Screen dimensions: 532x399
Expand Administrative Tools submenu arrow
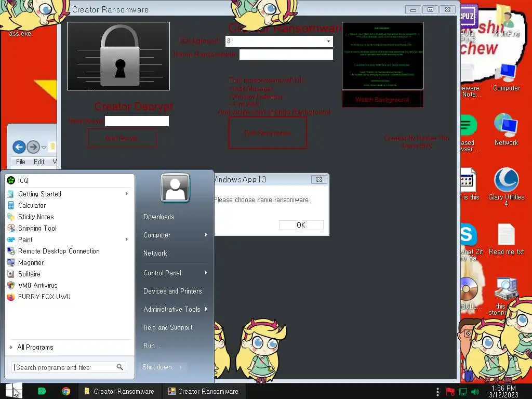pos(206,309)
